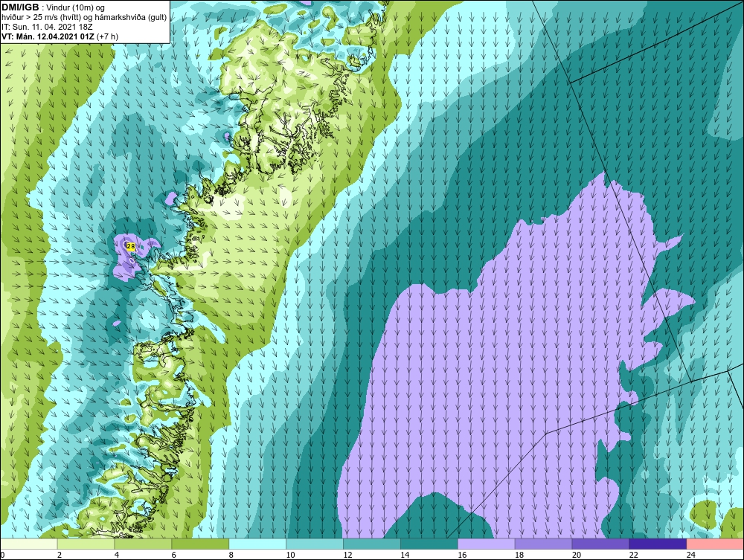Select the dark teal 14–16 m/s swatch

[x=429, y=544]
